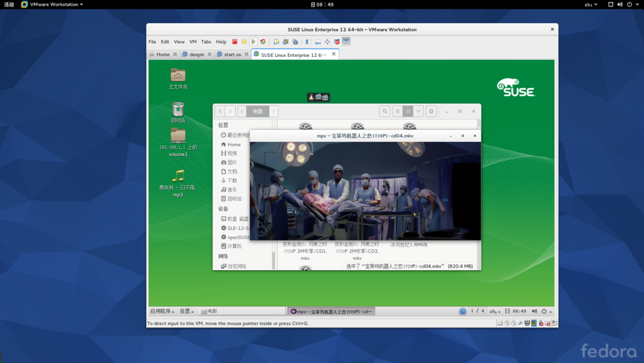Click the restart VM toolbar icon

point(263,42)
